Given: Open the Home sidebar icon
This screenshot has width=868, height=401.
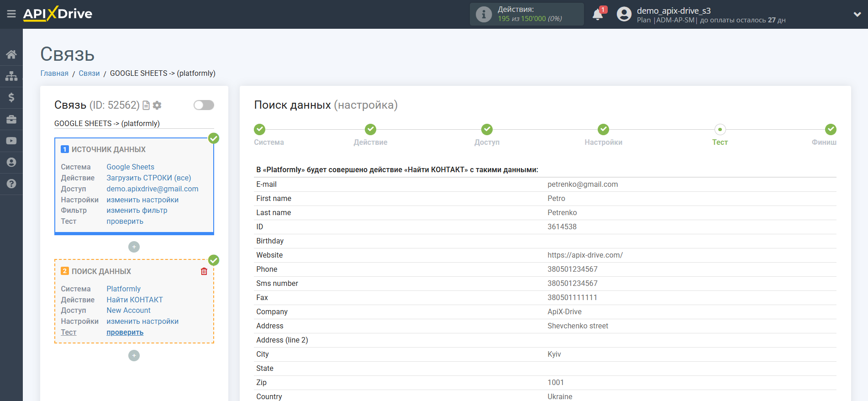Looking at the screenshot, I should click(x=11, y=54).
